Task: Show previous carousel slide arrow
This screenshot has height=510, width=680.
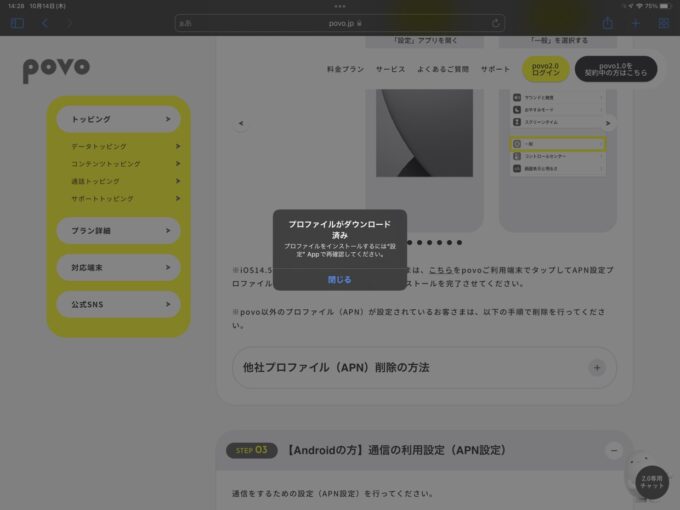Action: click(241, 123)
